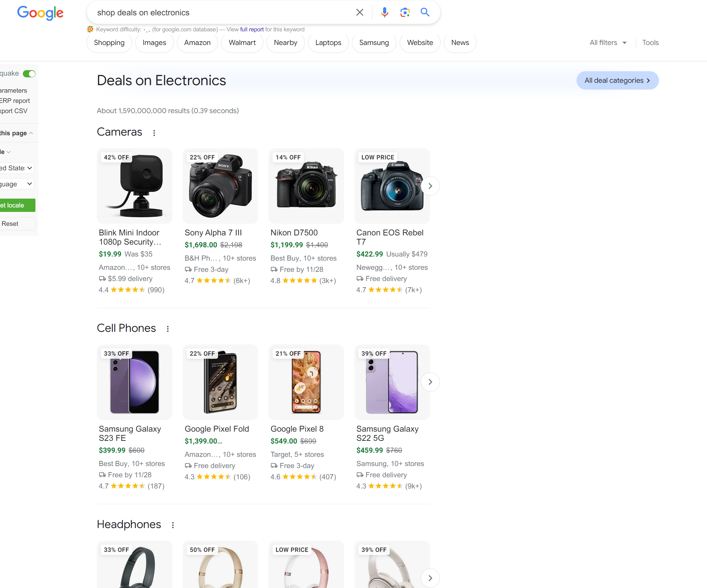Open the Tools menu
This screenshot has height=588, width=707.
pos(650,43)
